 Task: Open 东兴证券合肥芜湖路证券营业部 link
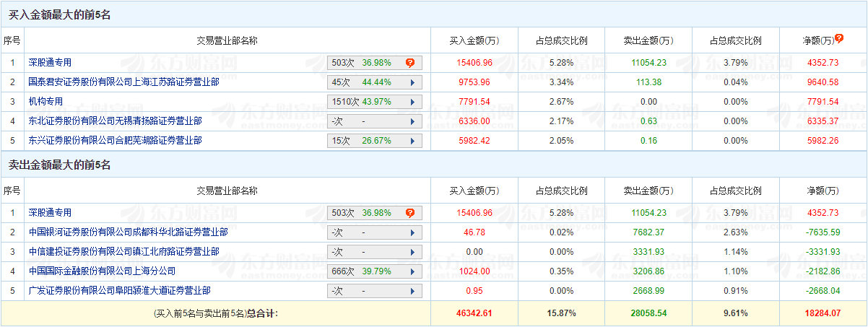(115, 141)
